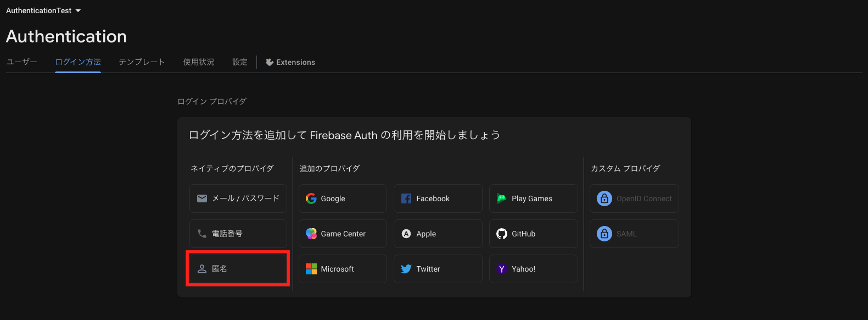Click the SAML lock icon
This screenshot has width=868, height=320.
(x=604, y=234)
